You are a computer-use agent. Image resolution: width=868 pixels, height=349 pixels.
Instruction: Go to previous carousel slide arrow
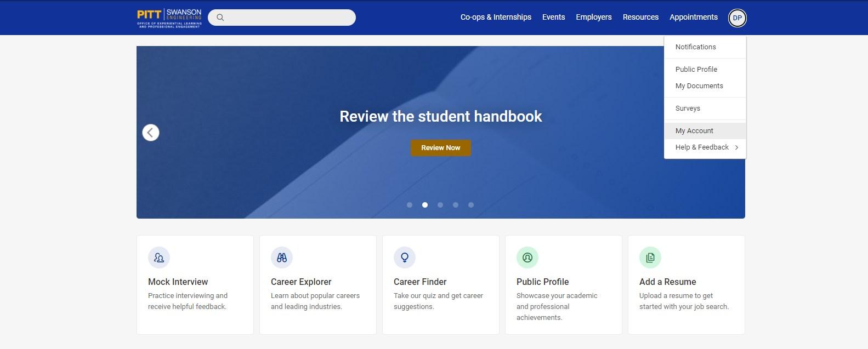coord(151,133)
